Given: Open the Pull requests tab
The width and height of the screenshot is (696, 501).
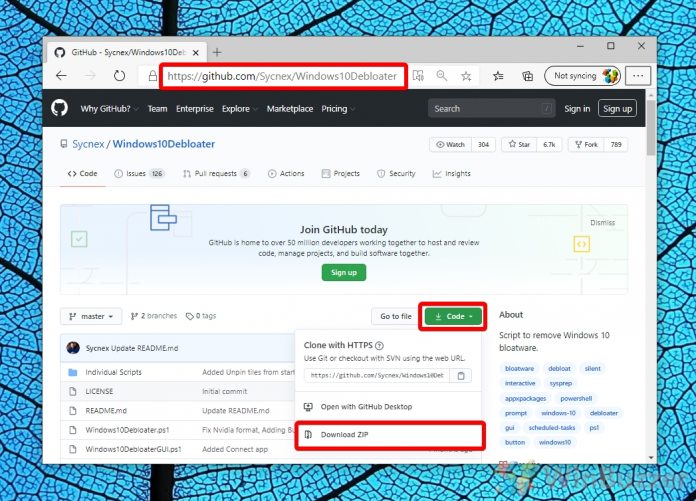Looking at the screenshot, I should click(216, 173).
